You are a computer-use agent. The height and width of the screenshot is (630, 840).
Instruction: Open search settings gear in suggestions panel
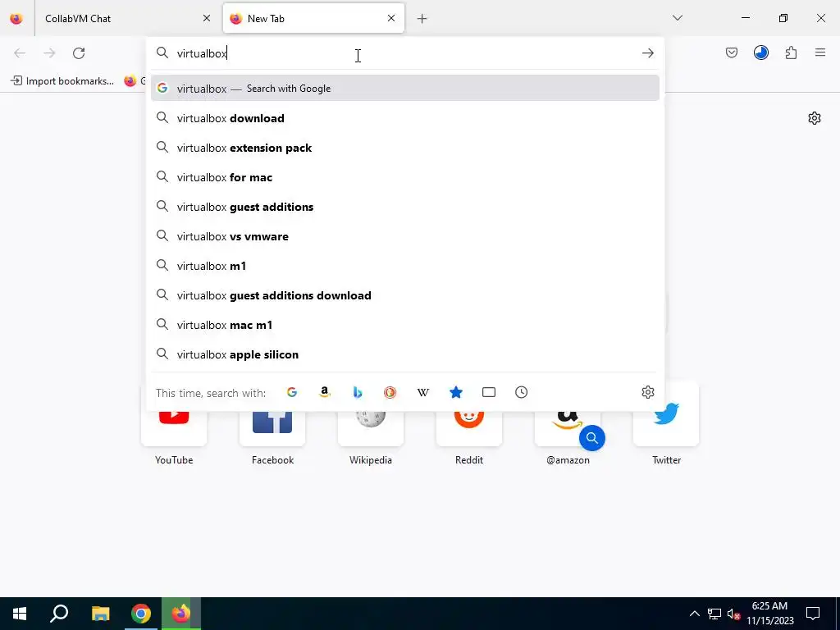(x=648, y=392)
